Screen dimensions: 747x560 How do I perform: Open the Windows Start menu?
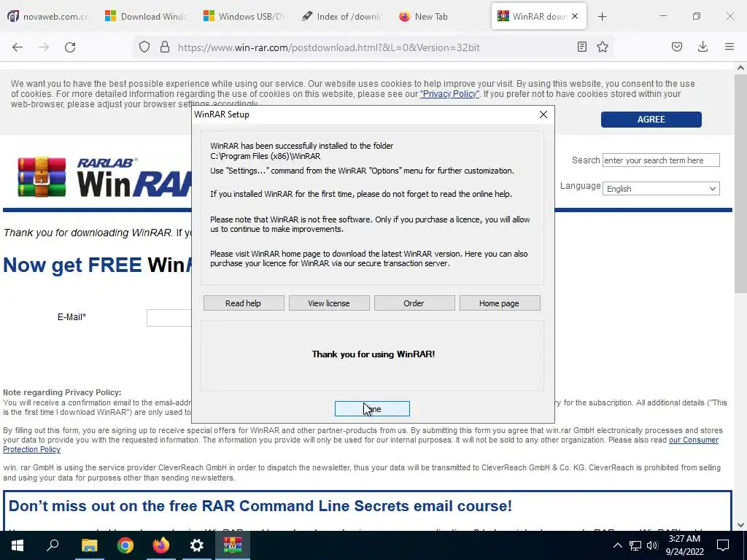point(18,545)
